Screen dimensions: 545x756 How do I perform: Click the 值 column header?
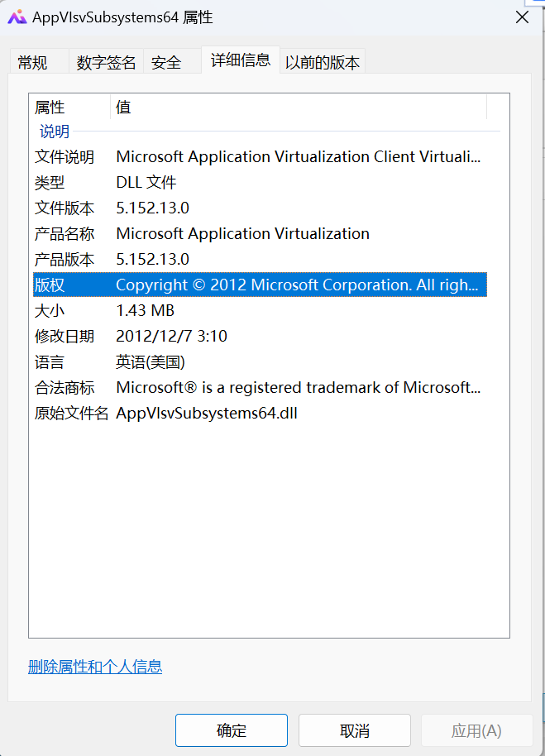click(123, 108)
